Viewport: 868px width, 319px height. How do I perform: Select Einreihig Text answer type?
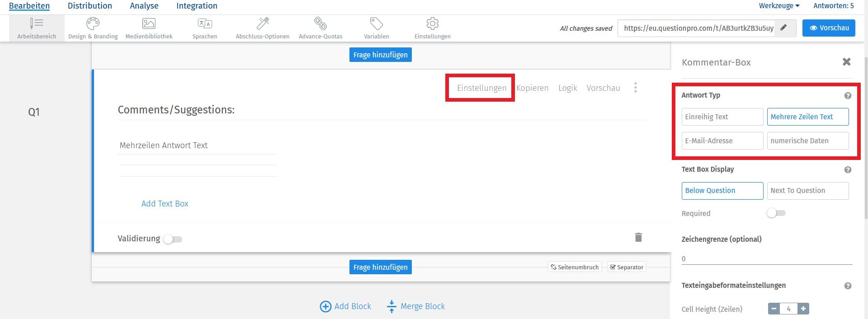pos(722,117)
